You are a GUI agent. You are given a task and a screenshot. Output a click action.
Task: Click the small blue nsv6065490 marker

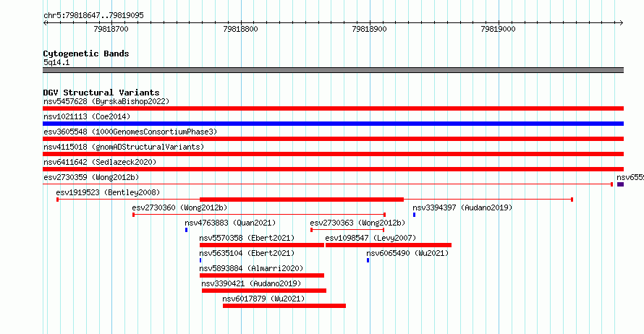pos(368,260)
